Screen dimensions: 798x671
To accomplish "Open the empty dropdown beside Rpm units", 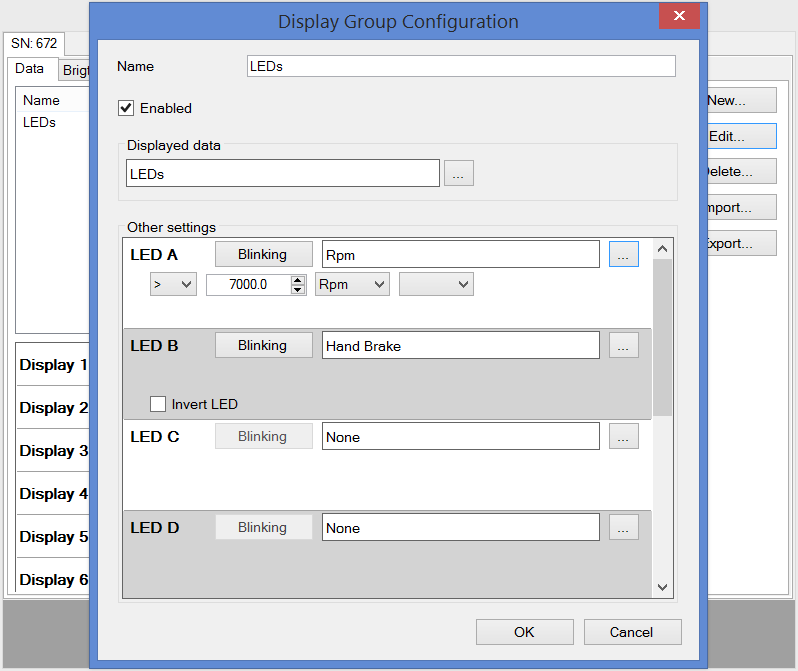I will click(436, 285).
